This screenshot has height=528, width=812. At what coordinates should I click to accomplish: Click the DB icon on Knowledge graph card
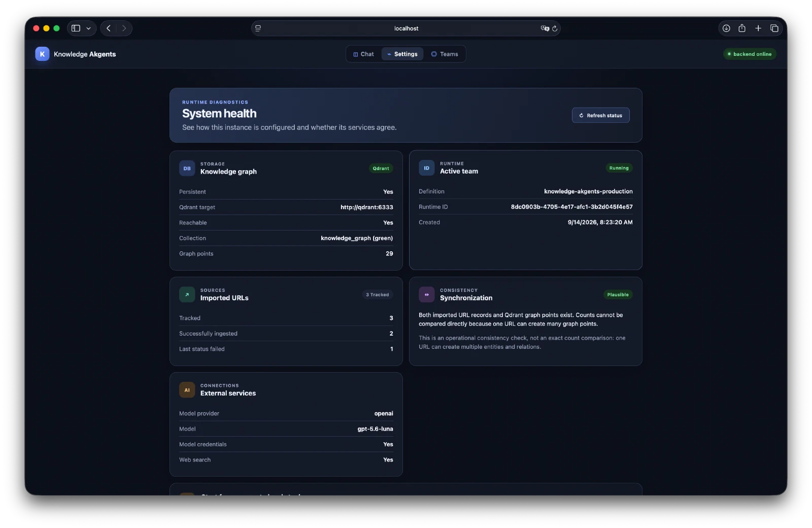187,168
